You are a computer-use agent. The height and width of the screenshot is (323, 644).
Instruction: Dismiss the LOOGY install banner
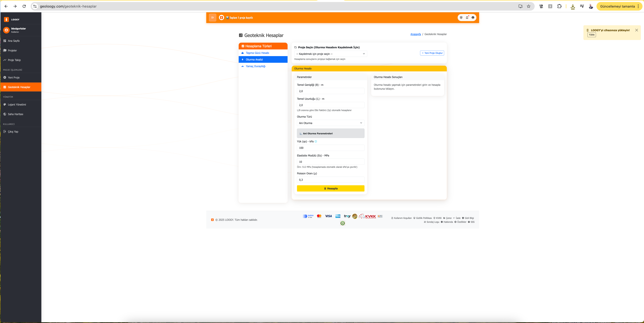coord(636,30)
